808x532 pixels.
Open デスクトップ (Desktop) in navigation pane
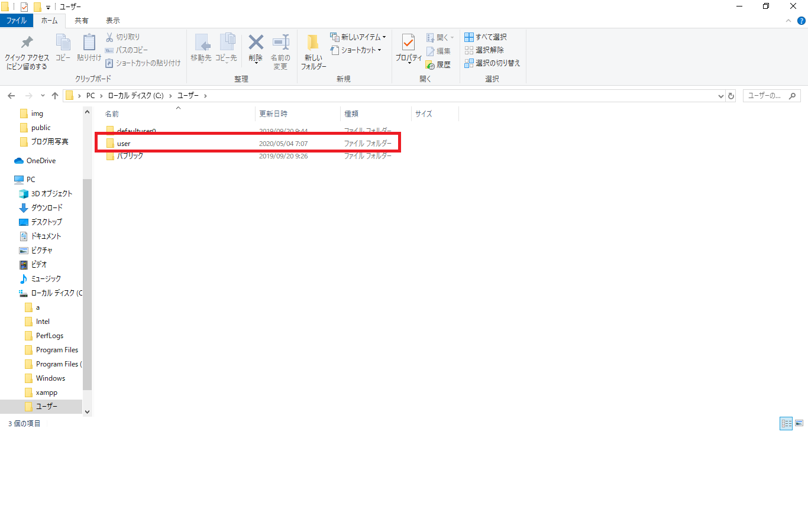(40, 222)
